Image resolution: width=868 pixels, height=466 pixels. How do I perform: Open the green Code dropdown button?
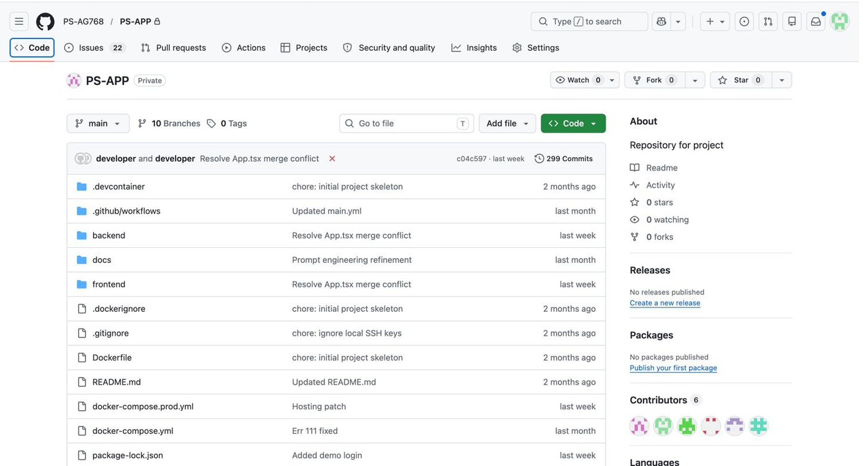pos(573,123)
